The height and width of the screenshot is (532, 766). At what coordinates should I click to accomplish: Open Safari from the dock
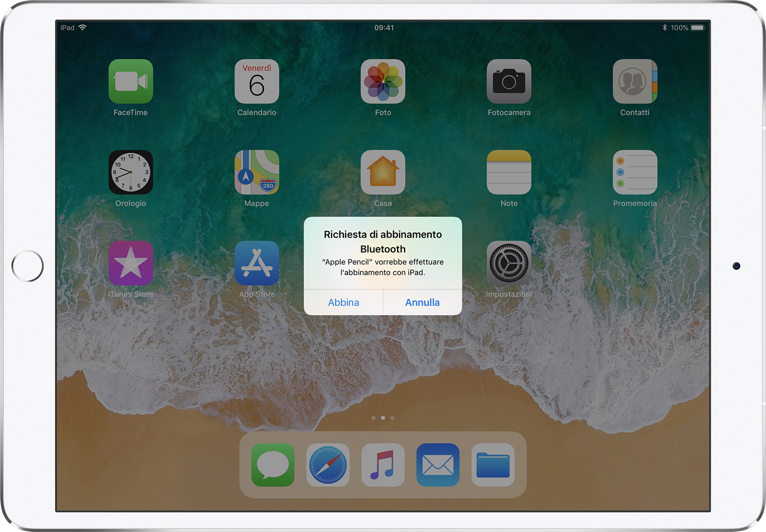[x=328, y=465]
